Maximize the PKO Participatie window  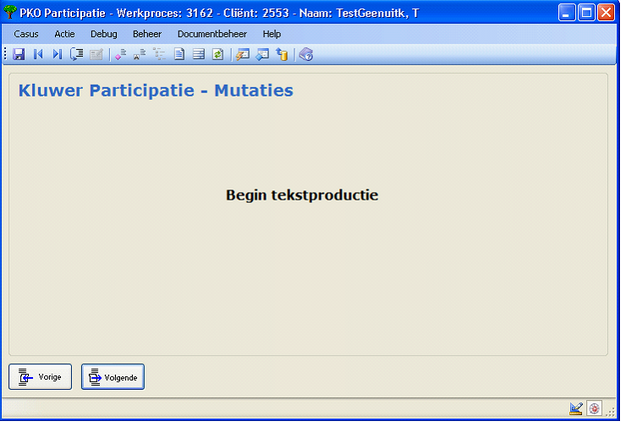[x=587, y=13]
